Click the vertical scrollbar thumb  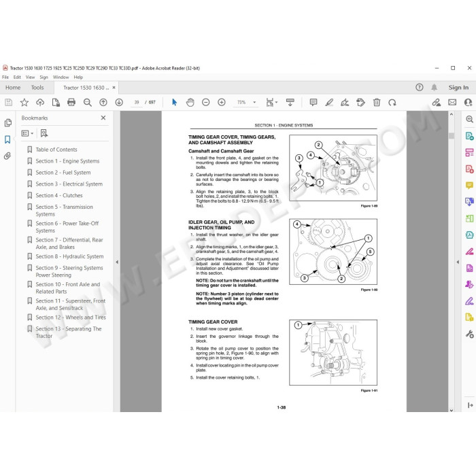pos(452,136)
